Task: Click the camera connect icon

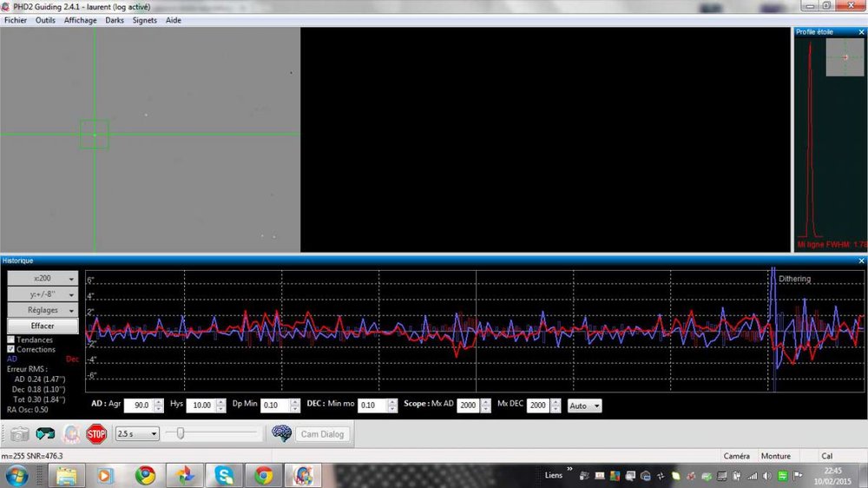Action: [x=19, y=433]
